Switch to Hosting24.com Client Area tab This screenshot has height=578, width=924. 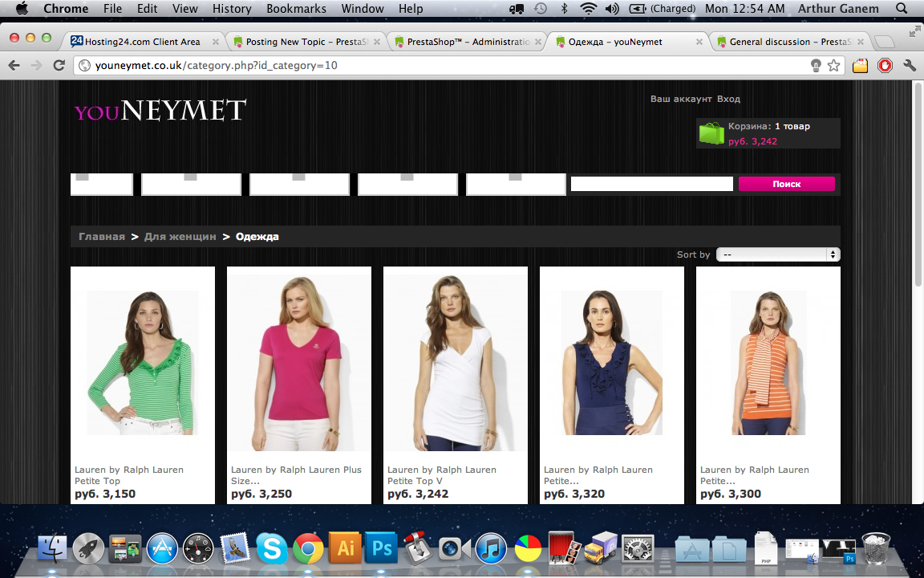(142, 42)
